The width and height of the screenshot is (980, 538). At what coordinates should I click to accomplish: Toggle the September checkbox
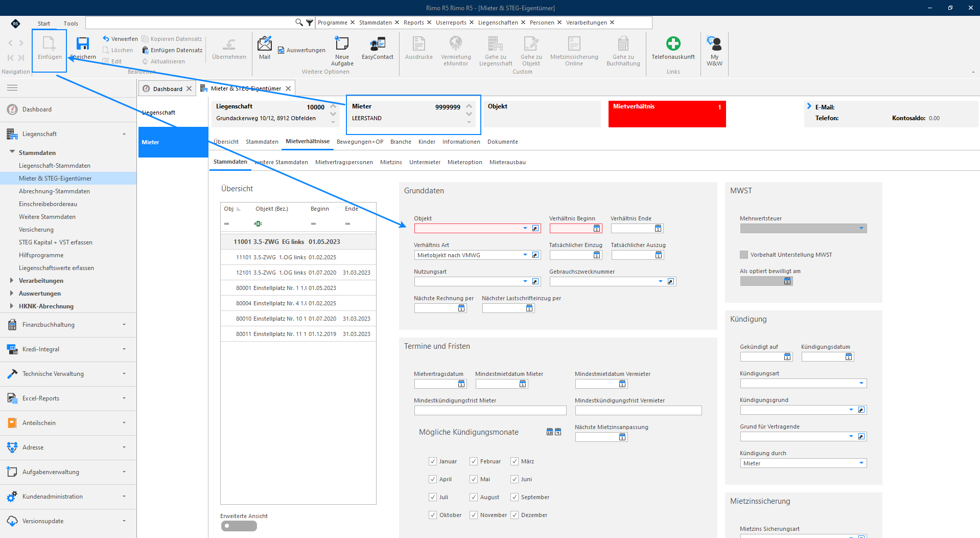[515, 497]
